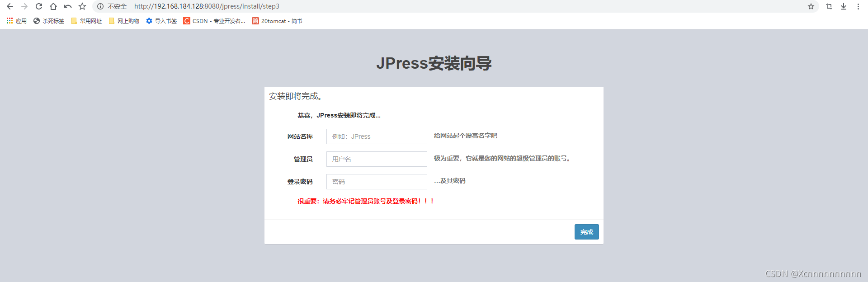Click the 极为重要 admin account hint
The height and width of the screenshot is (282, 868).
pos(503,158)
